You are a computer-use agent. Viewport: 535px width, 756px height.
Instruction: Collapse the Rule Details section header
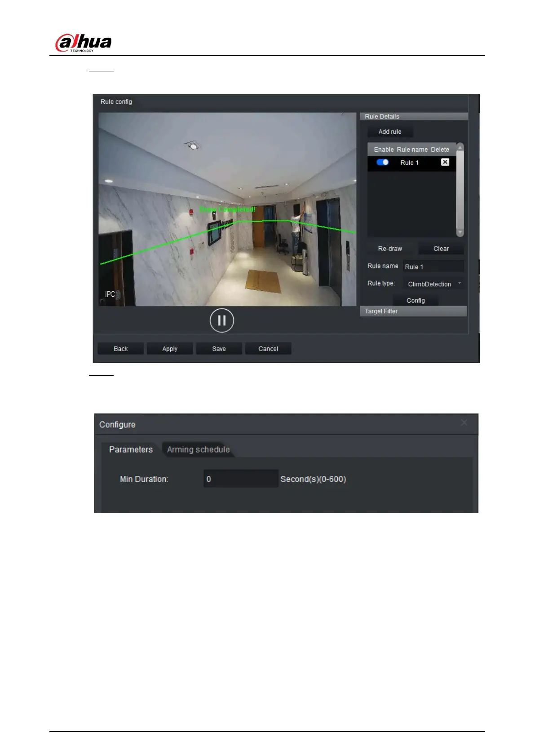[413, 116]
